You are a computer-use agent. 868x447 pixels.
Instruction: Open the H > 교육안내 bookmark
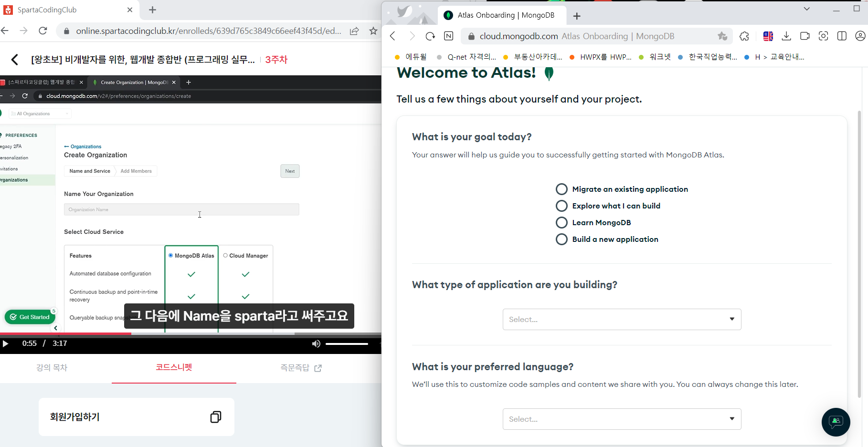click(774, 57)
